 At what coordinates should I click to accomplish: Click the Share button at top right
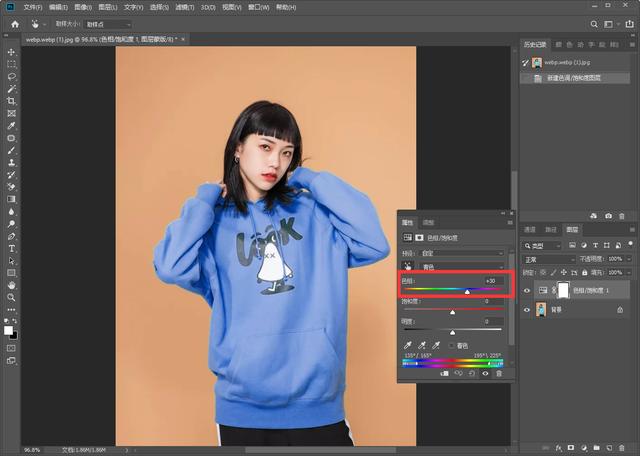pyautogui.click(x=629, y=24)
